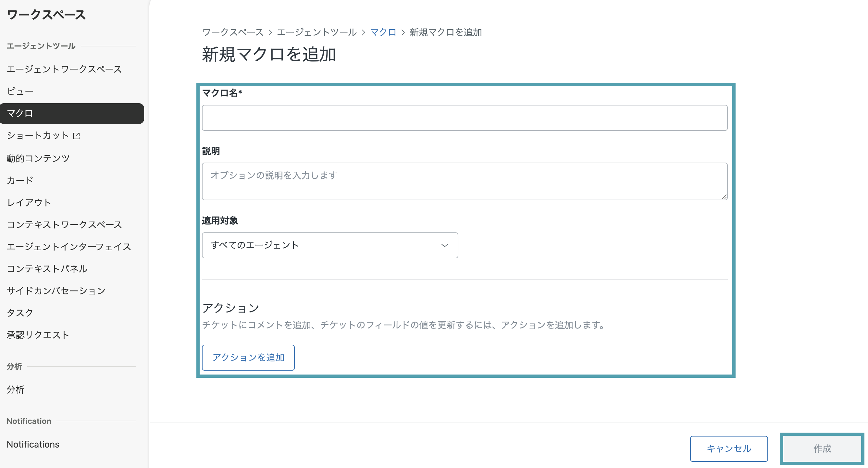Open 分析 sidebar menu item

[x=16, y=390]
